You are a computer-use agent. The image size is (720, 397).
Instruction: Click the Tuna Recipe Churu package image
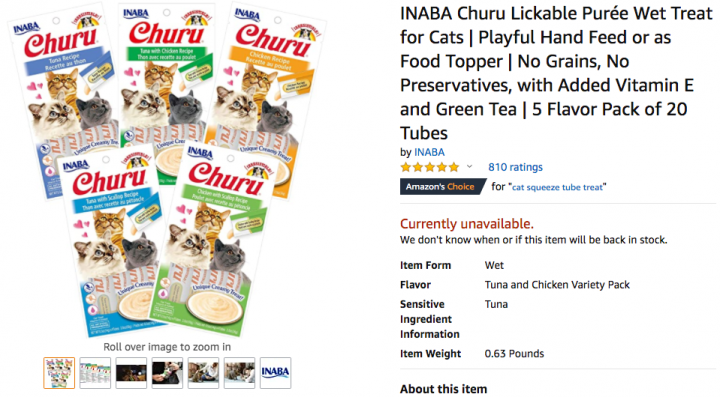[64, 83]
